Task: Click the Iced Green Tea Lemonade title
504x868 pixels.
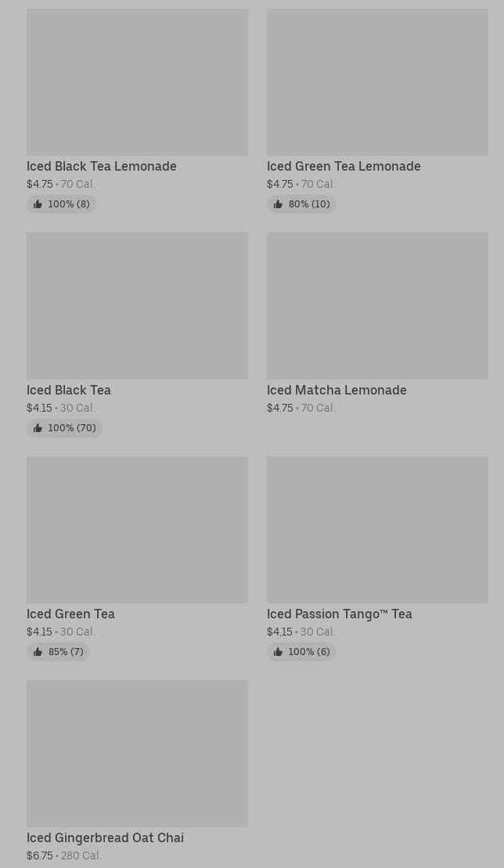Action: coord(344,166)
